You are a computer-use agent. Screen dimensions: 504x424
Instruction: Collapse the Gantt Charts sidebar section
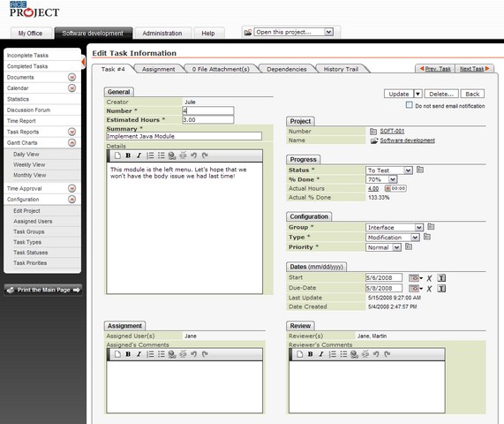[x=72, y=142]
